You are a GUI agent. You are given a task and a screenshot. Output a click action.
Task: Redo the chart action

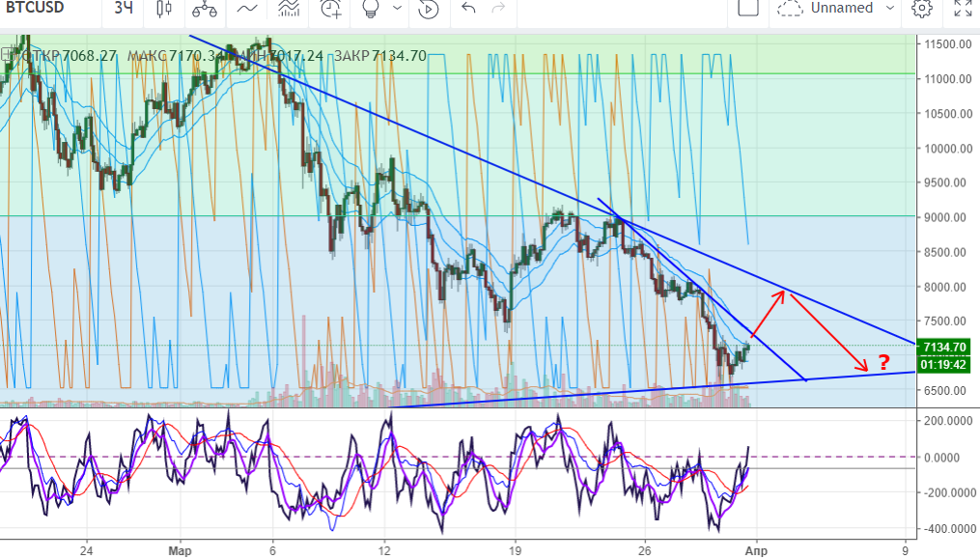point(498,9)
